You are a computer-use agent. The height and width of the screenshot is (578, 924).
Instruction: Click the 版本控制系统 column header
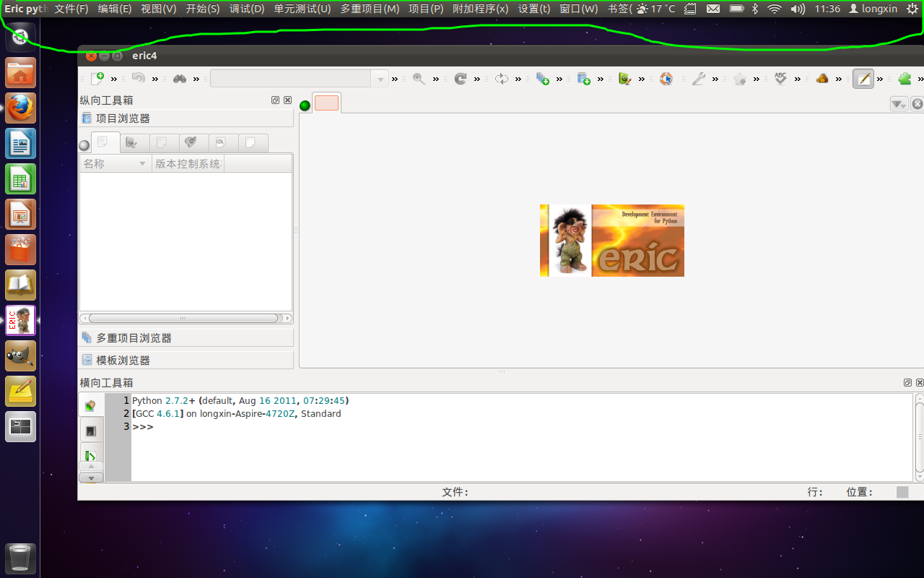pyautogui.click(x=188, y=164)
